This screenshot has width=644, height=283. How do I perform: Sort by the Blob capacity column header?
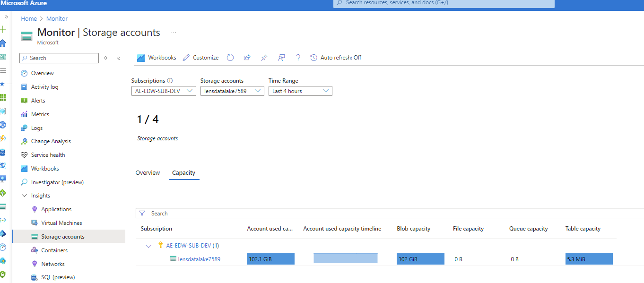coord(414,229)
